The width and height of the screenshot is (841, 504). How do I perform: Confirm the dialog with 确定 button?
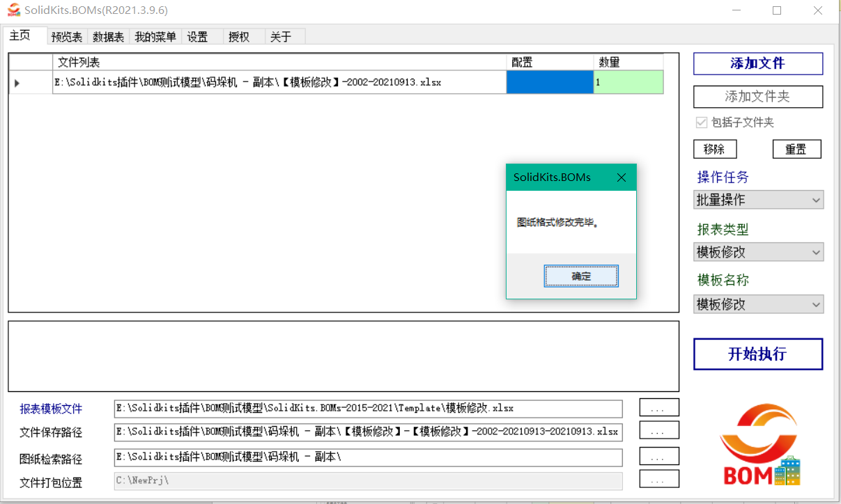[x=581, y=276]
